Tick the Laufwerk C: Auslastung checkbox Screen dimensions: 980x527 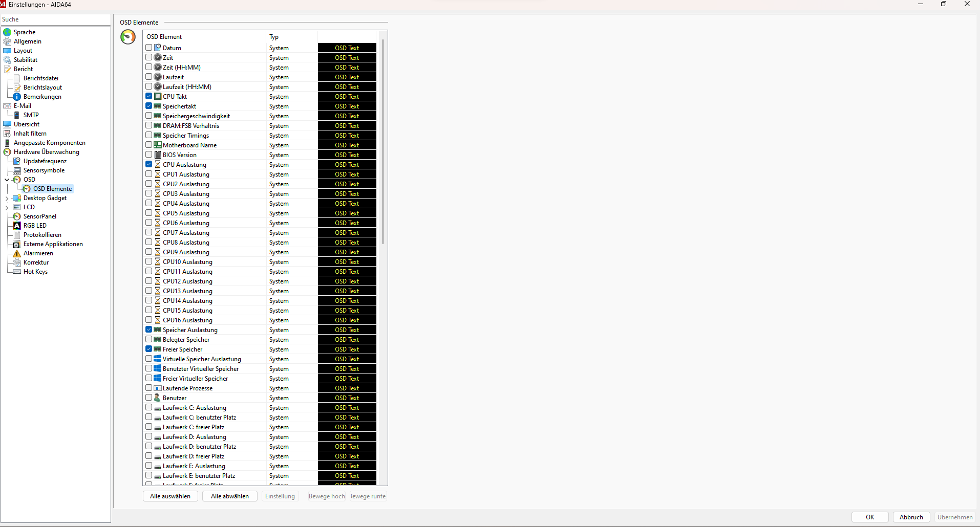149,407
